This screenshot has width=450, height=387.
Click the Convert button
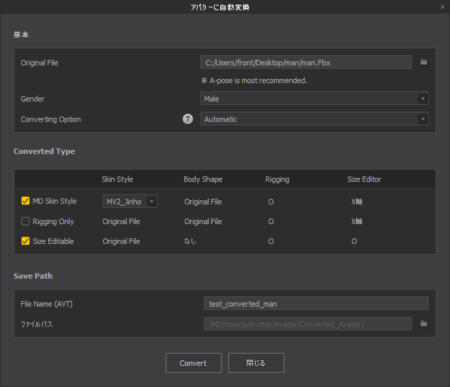tap(193, 363)
